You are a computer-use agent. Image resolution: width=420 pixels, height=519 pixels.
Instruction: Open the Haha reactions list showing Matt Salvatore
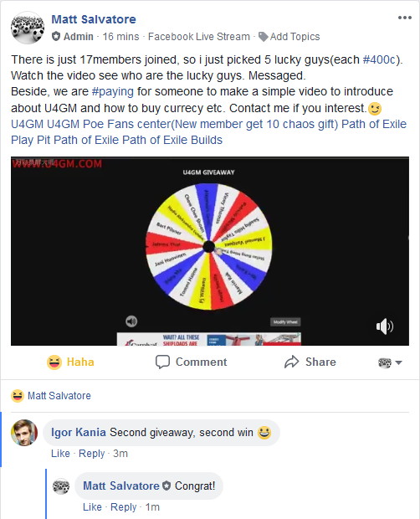pyautogui.click(x=51, y=396)
